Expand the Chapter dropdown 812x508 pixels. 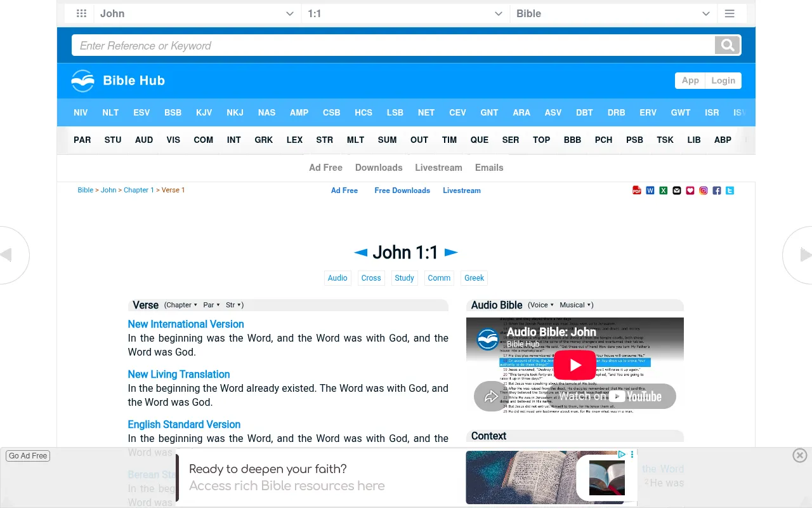click(182, 305)
